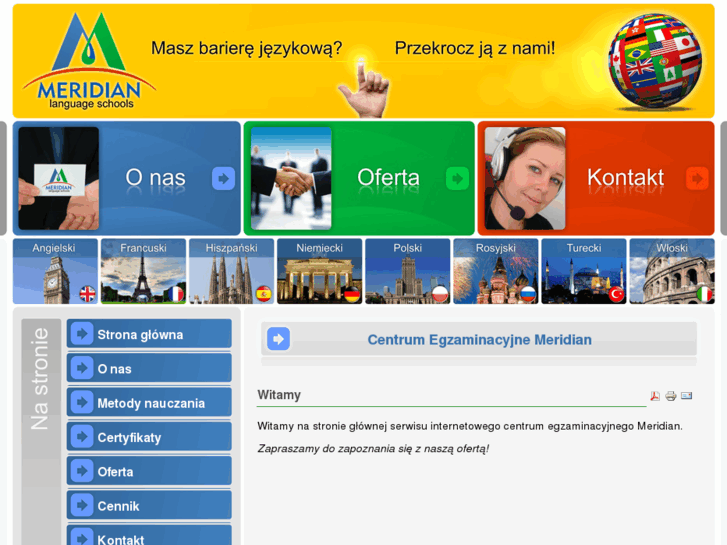Click the Turkish flag on Turecki tile
The width and height of the screenshot is (727, 545).
[616, 294]
